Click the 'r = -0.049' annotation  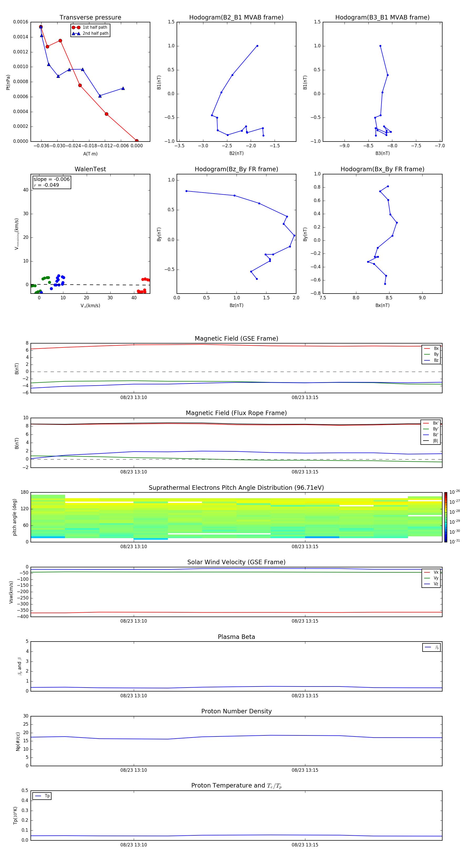click(x=47, y=185)
